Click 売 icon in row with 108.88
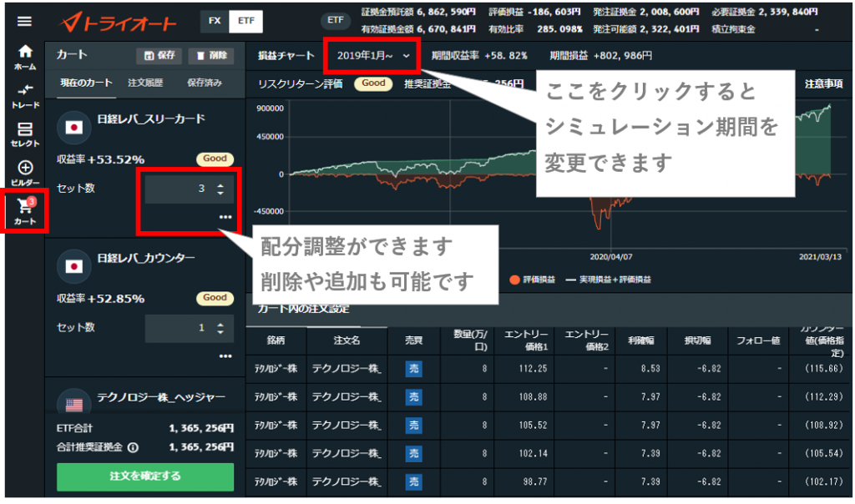Screen dimensions: 855x504 (414, 397)
